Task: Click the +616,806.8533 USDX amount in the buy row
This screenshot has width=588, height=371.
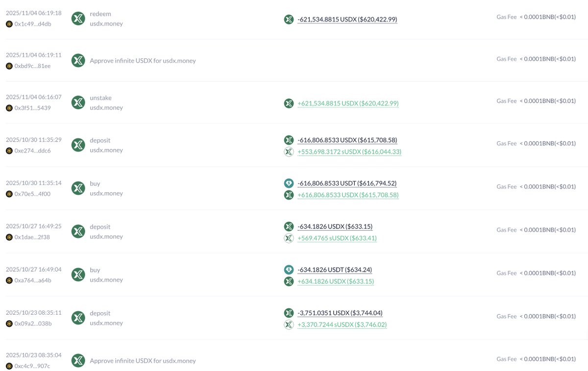Action: [348, 195]
